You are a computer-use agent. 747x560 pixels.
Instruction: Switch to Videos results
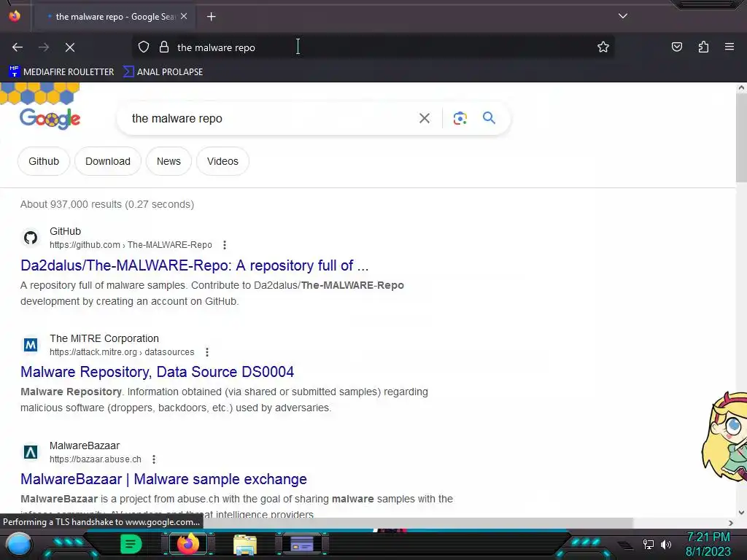[x=222, y=161]
